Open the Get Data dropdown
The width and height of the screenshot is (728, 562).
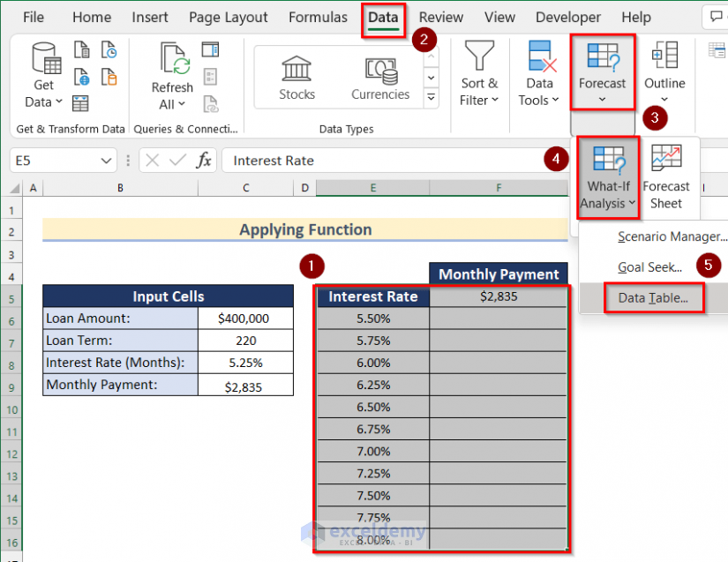pyautogui.click(x=43, y=75)
